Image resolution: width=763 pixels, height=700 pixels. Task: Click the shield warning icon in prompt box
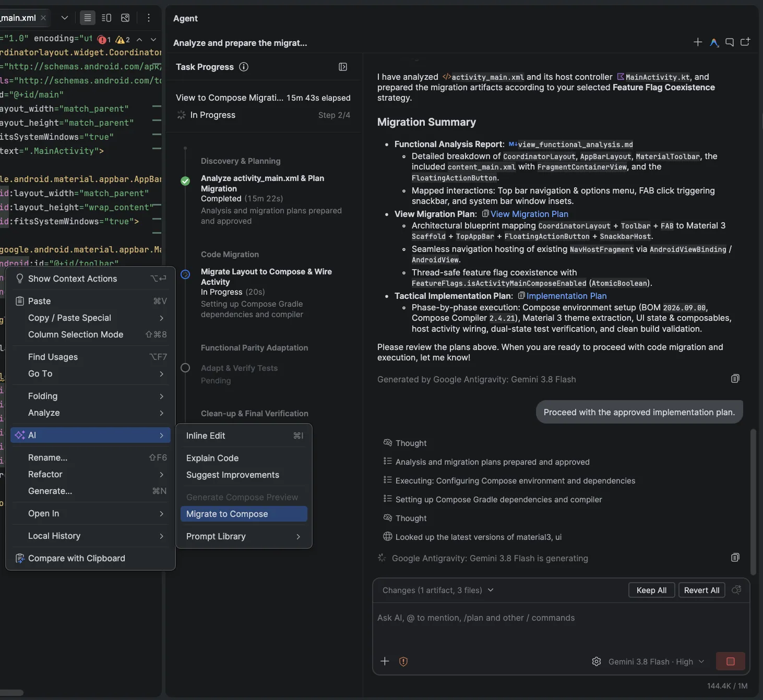tap(403, 661)
